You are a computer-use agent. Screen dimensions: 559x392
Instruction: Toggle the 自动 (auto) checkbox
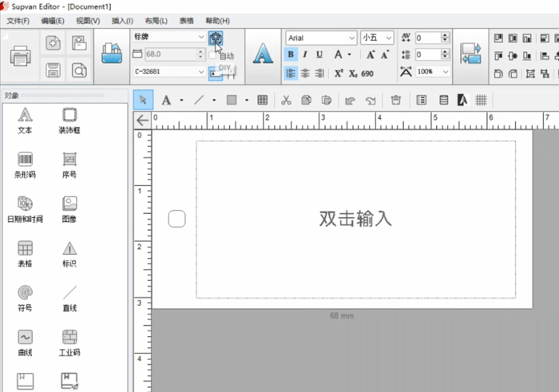[212, 56]
